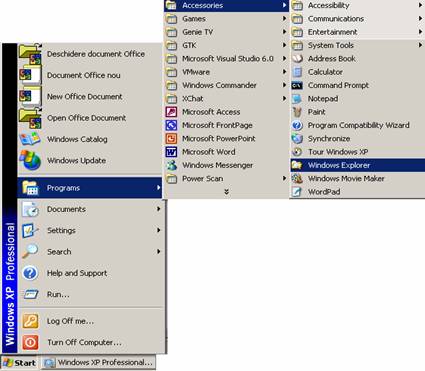Click the Address Book icon
Image resolution: width=425 pixels, height=371 pixels.
point(297,59)
